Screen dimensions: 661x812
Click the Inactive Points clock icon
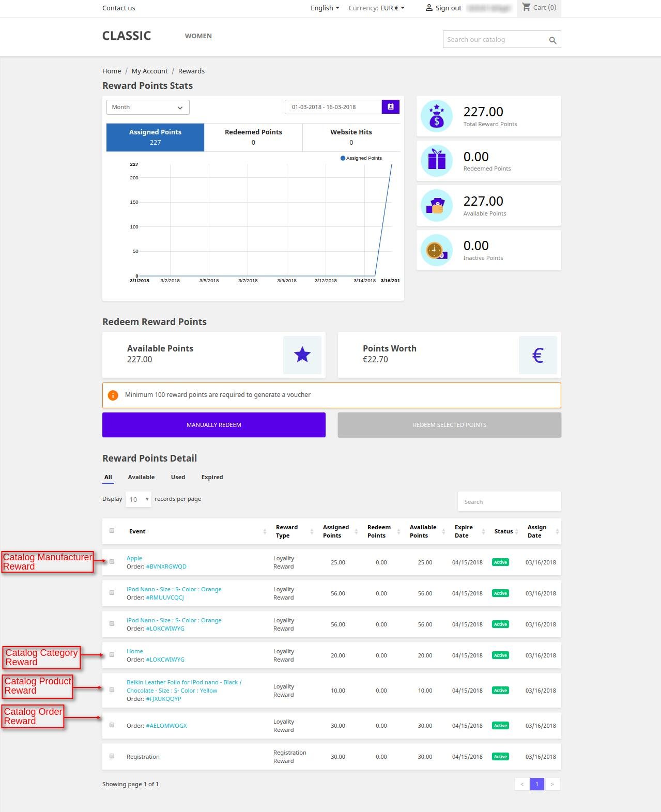pyautogui.click(x=437, y=250)
